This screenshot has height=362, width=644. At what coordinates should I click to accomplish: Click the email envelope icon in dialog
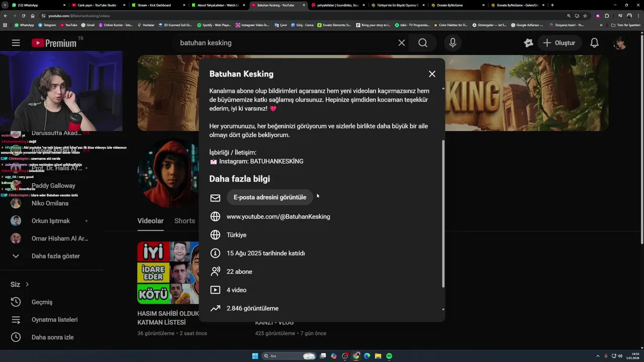click(x=215, y=198)
